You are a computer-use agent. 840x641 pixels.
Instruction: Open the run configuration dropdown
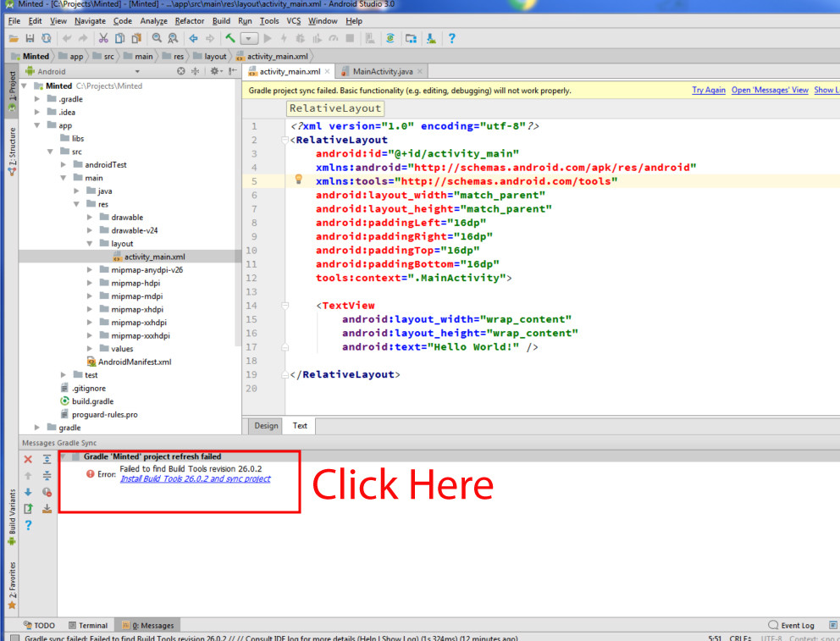pos(249,39)
